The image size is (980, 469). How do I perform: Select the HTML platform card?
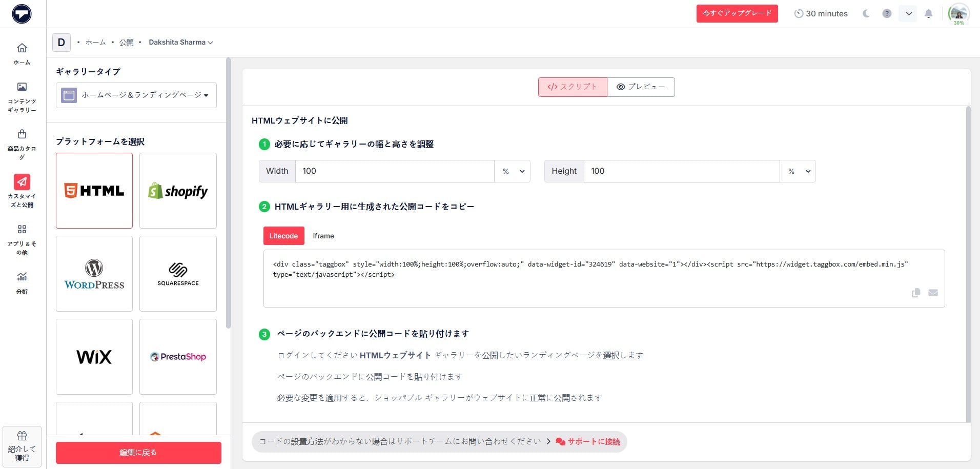94,191
